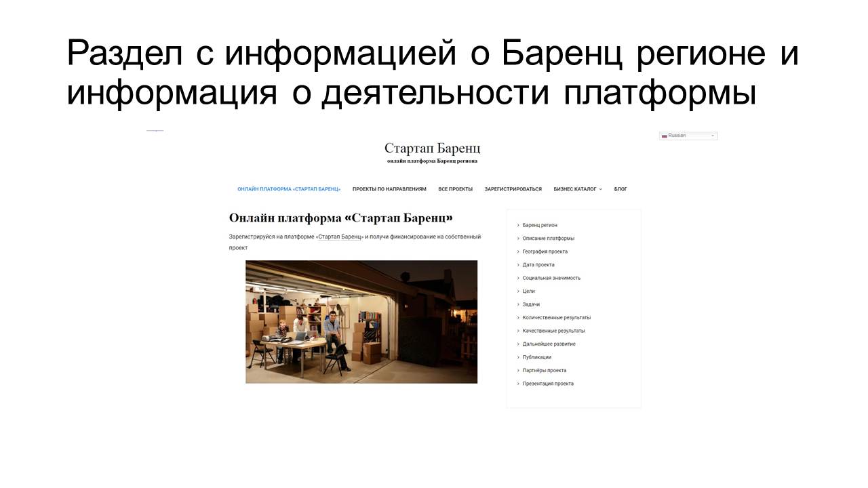
Task: Click the «Стартап Баренц» link in paragraph
Action: click(x=340, y=237)
